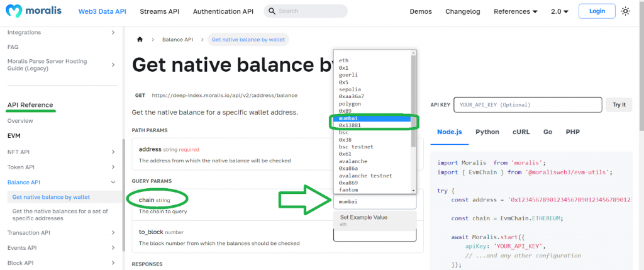The height and width of the screenshot is (270, 644).
Task: Select 0x13881 in the chain list
Action: 372,125
